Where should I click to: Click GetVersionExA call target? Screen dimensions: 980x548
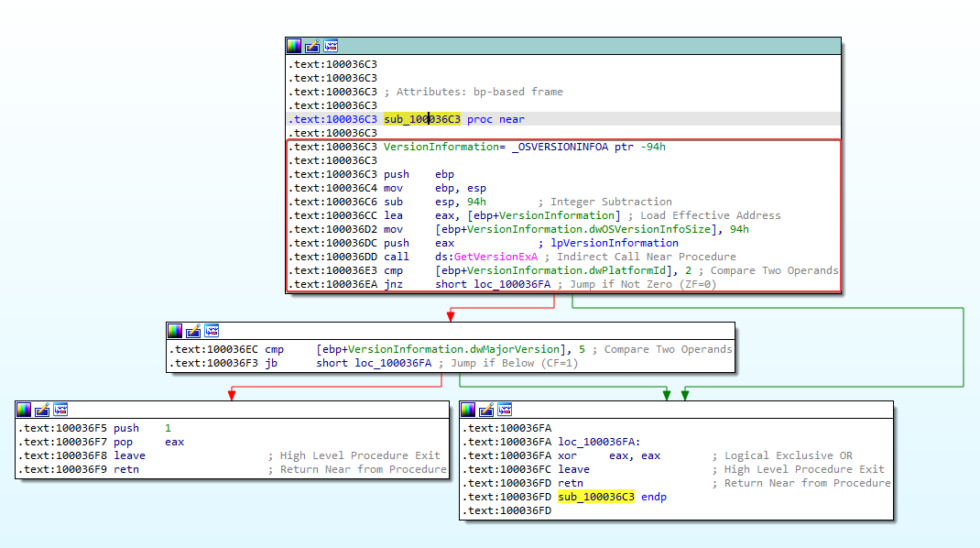(495, 257)
